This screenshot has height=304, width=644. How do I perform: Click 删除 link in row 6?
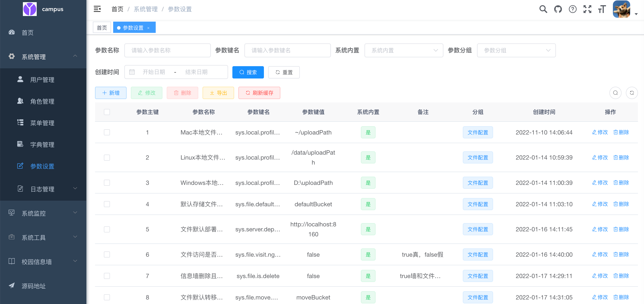coord(621,254)
